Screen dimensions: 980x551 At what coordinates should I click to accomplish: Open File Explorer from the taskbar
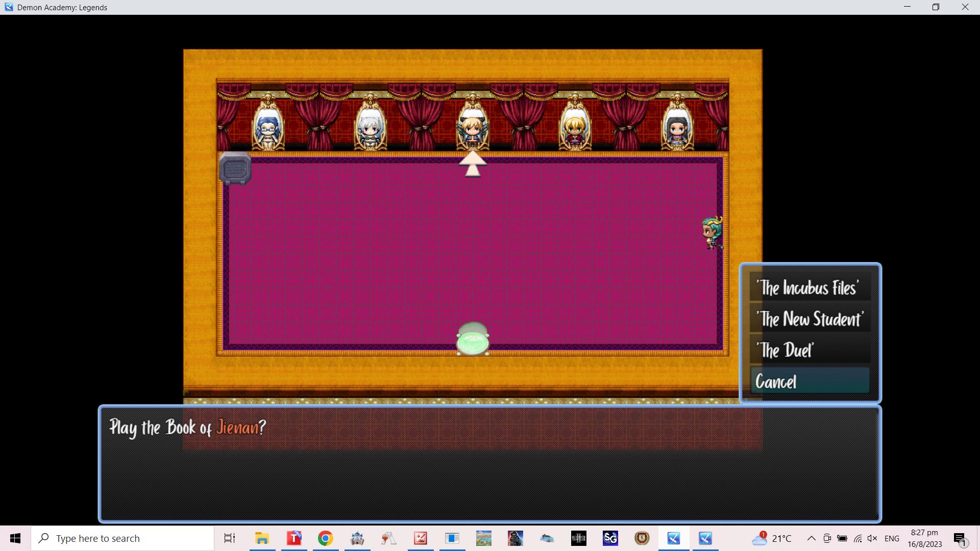(x=262, y=538)
